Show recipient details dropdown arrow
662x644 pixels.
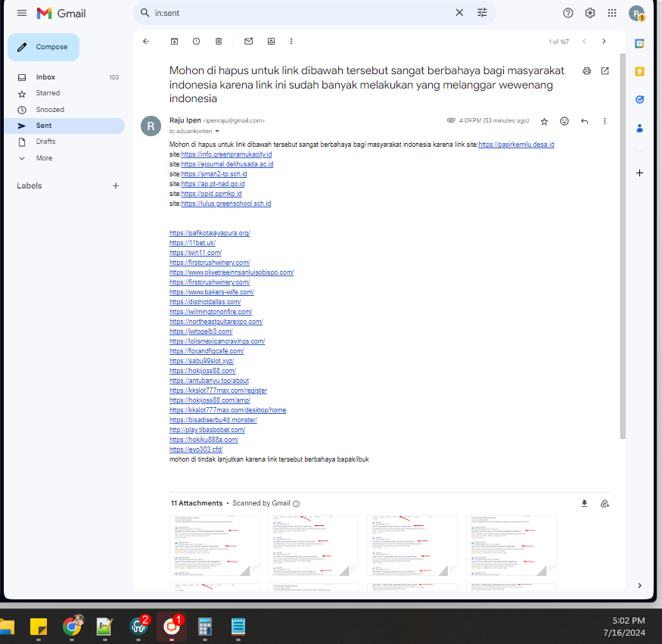(x=217, y=132)
